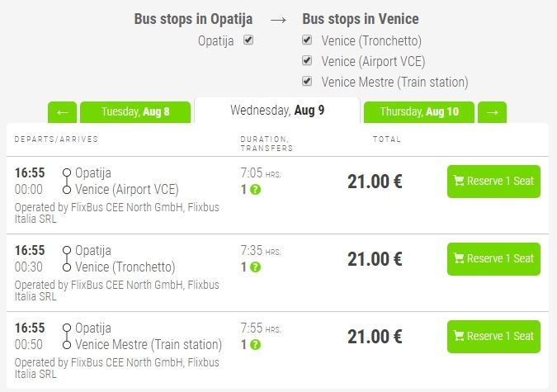The height and width of the screenshot is (392, 557).
Task: Switch to the Tuesday, Aug 8 tab
Action: (135, 112)
